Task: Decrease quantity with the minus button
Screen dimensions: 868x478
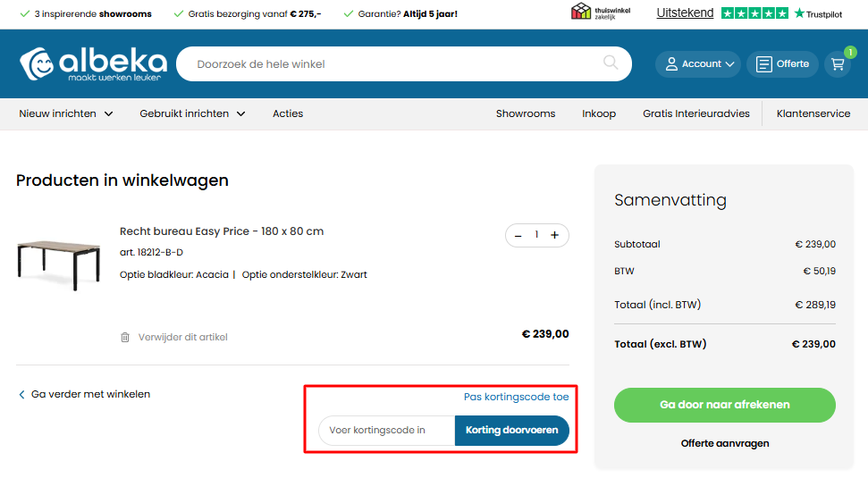Action: (x=518, y=235)
